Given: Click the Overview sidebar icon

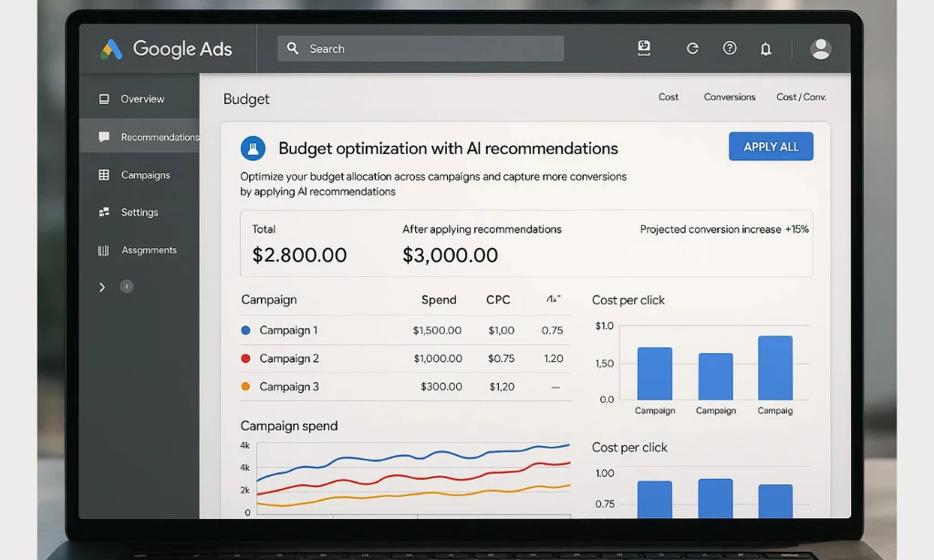Looking at the screenshot, I should coord(104,99).
